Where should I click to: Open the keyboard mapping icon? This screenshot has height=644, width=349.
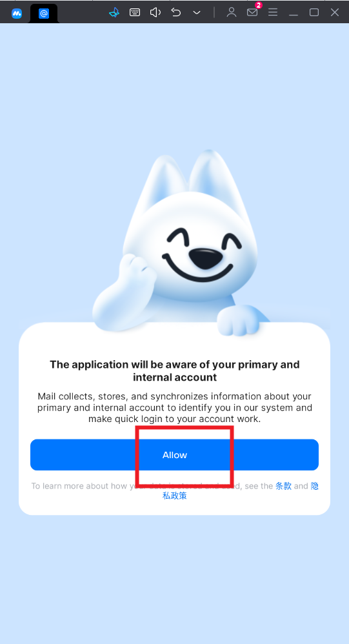click(135, 12)
